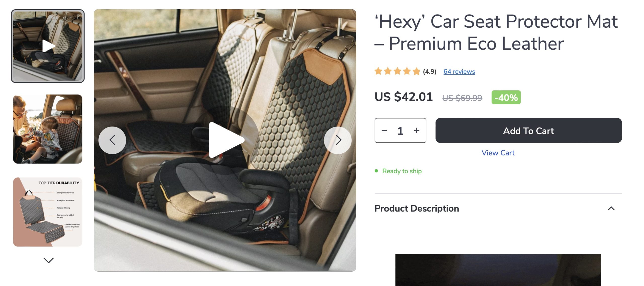Viewport: 644px width, 286px height.
Task: Increase quantity with plus button
Action: (417, 131)
